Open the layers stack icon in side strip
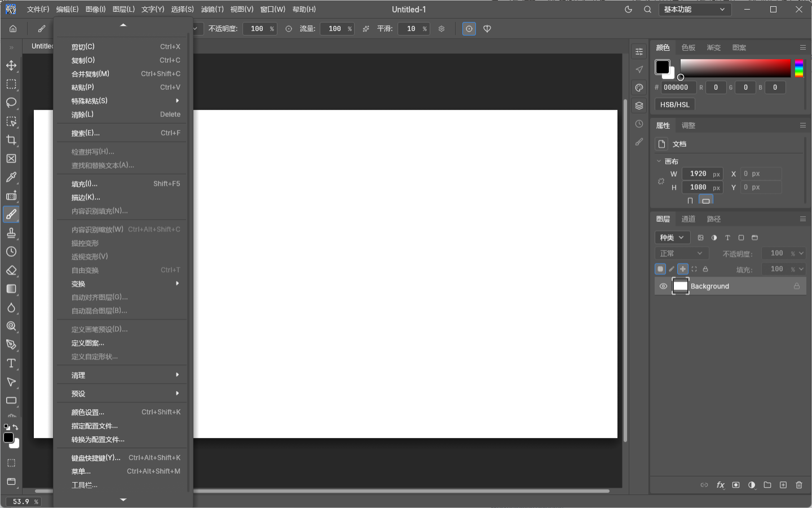812x508 pixels. point(639,106)
